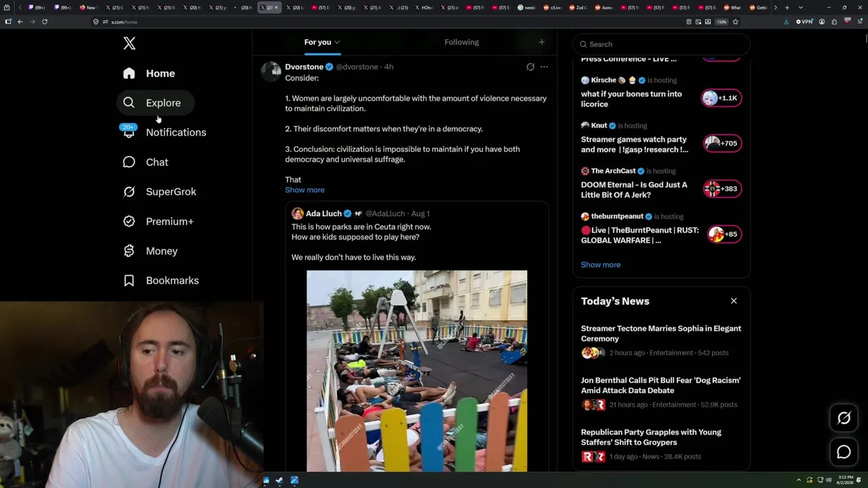Add a new timeline tab with the plus icon
Screen dimensions: 868x488
[x=541, y=42]
